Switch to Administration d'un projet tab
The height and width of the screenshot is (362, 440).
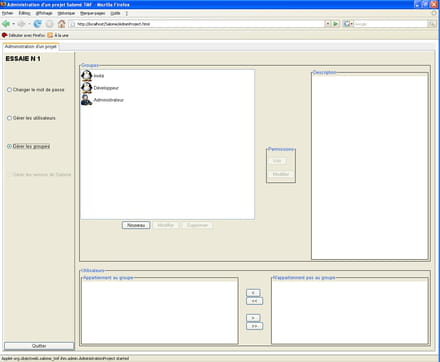point(31,47)
